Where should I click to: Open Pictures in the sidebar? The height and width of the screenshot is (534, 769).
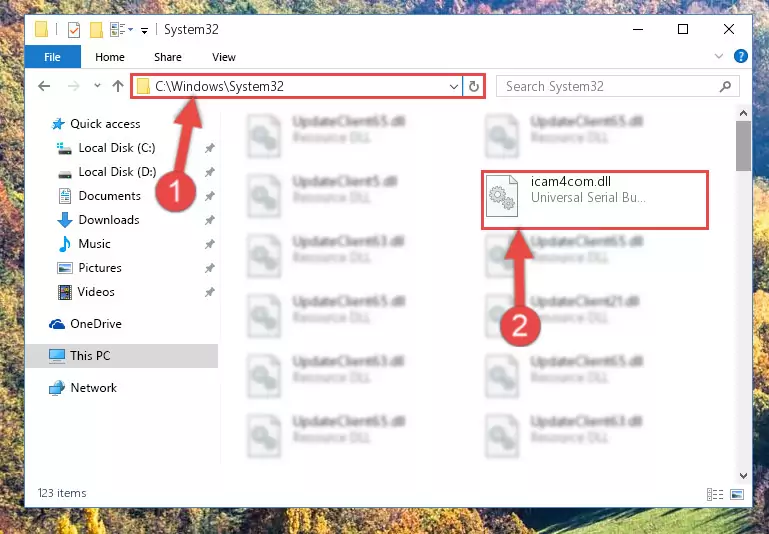pos(100,268)
